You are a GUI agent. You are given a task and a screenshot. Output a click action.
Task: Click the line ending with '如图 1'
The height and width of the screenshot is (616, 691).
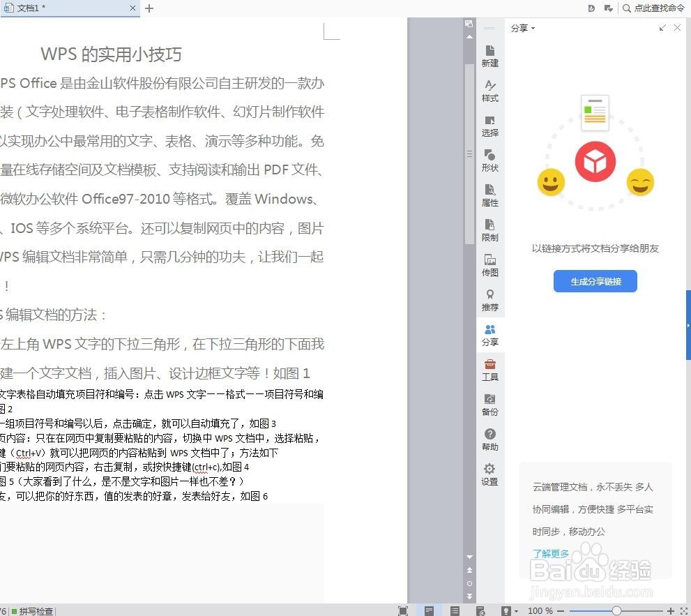(x=155, y=373)
